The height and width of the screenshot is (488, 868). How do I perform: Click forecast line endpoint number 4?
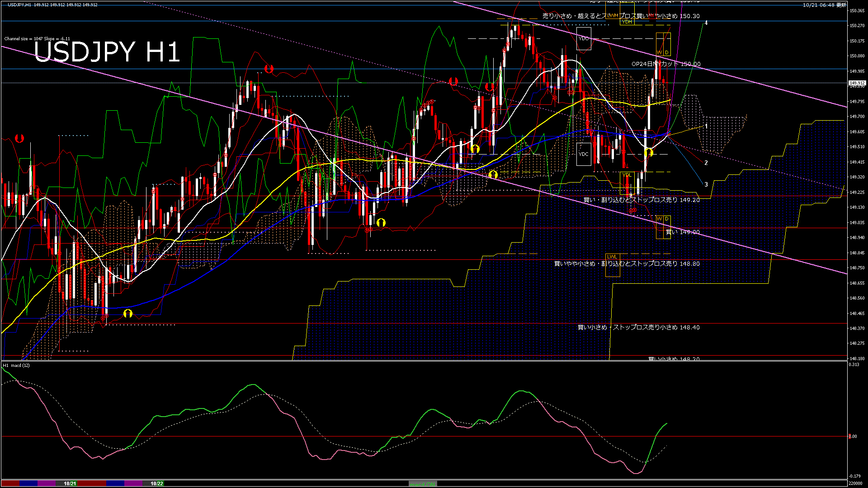pos(706,23)
